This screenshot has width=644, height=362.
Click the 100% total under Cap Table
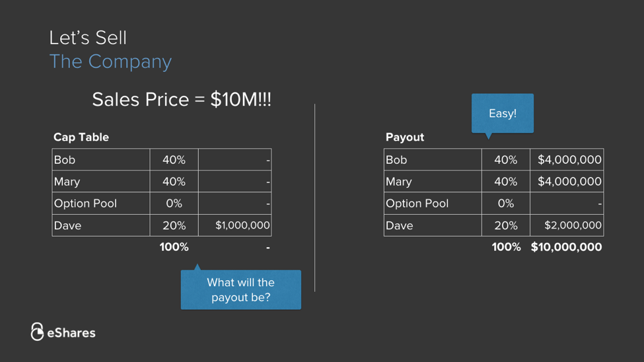click(x=174, y=247)
